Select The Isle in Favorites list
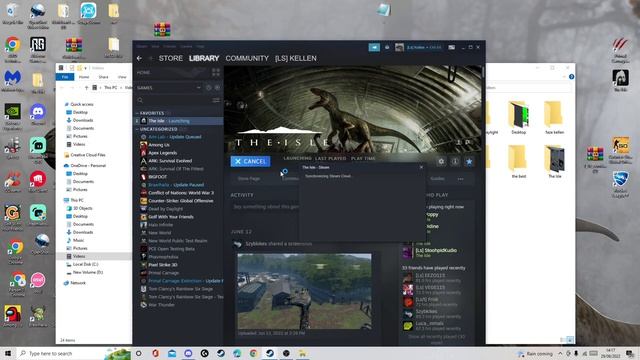This screenshot has width=640, height=360. pyautogui.click(x=179, y=121)
